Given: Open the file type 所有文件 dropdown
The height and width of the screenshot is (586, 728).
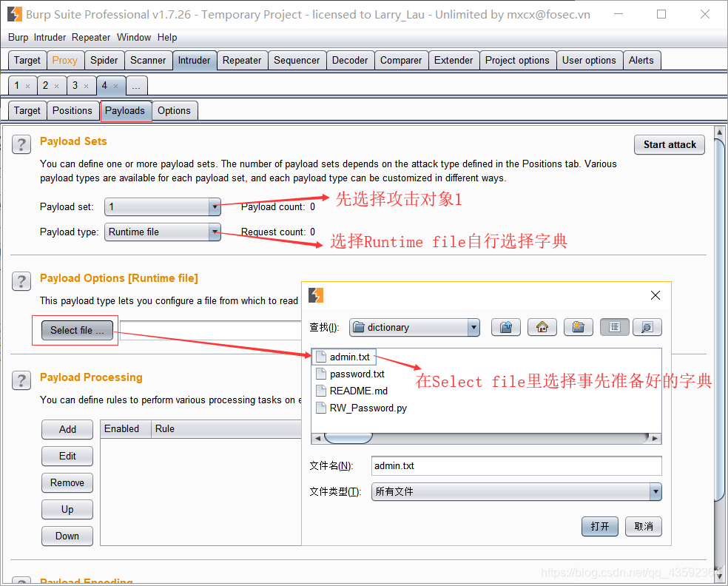Looking at the screenshot, I should click(655, 491).
